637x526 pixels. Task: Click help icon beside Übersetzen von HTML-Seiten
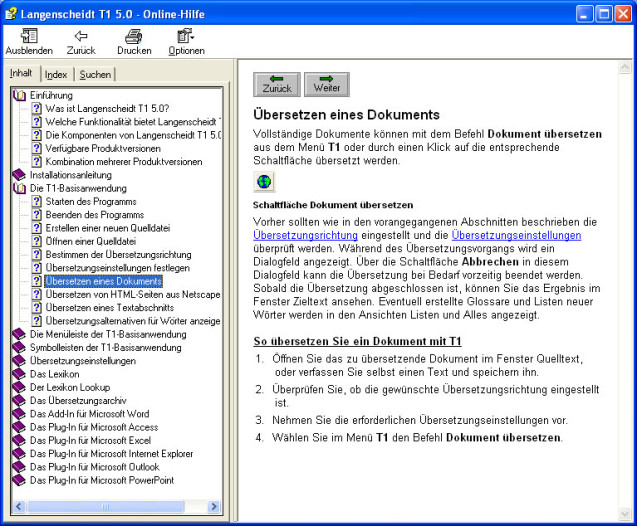[37, 294]
